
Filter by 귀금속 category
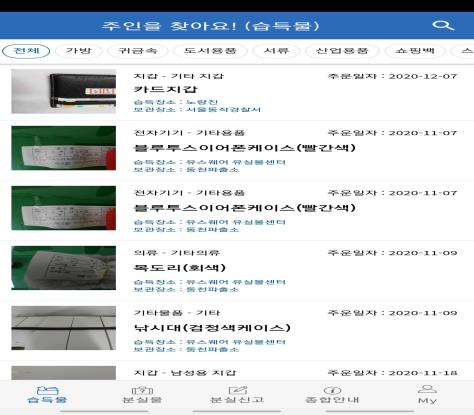(x=138, y=51)
